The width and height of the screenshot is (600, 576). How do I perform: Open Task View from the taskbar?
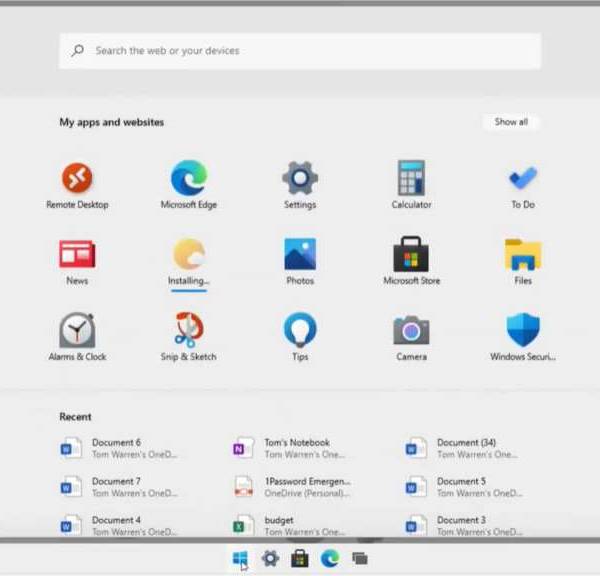click(359, 559)
